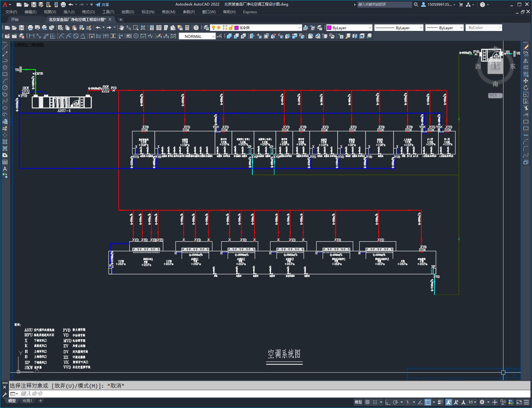
Task: Switch to the 布局1 layout tab
Action: click(x=27, y=401)
